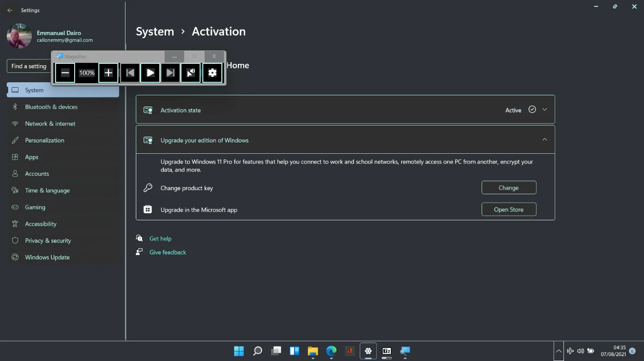Open Accounts settings category
This screenshot has width=644, height=361.
(63, 174)
